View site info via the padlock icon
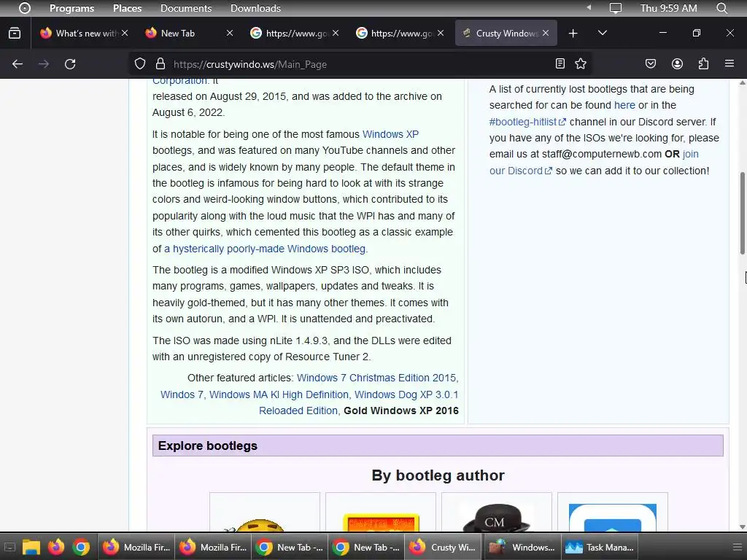Screen dimensions: 747x560 click(x=160, y=64)
